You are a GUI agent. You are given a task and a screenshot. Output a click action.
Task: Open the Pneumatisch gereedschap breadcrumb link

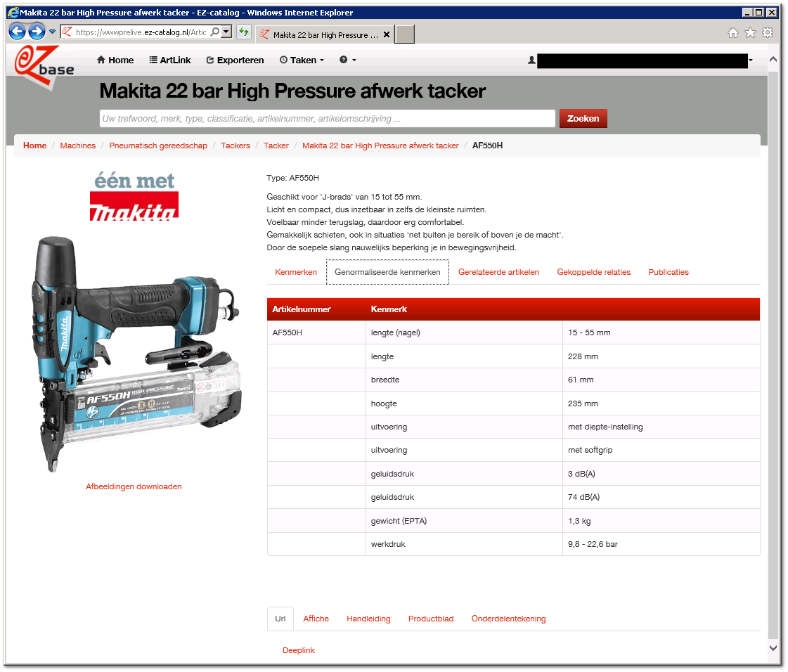(x=157, y=146)
